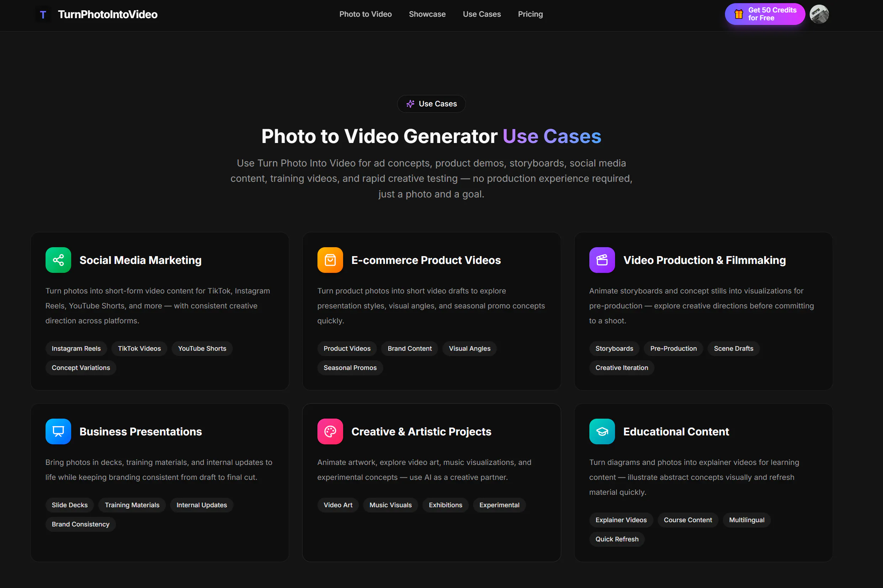This screenshot has width=883, height=588.
Task: Click the Educational Content heading
Action: coord(676,431)
